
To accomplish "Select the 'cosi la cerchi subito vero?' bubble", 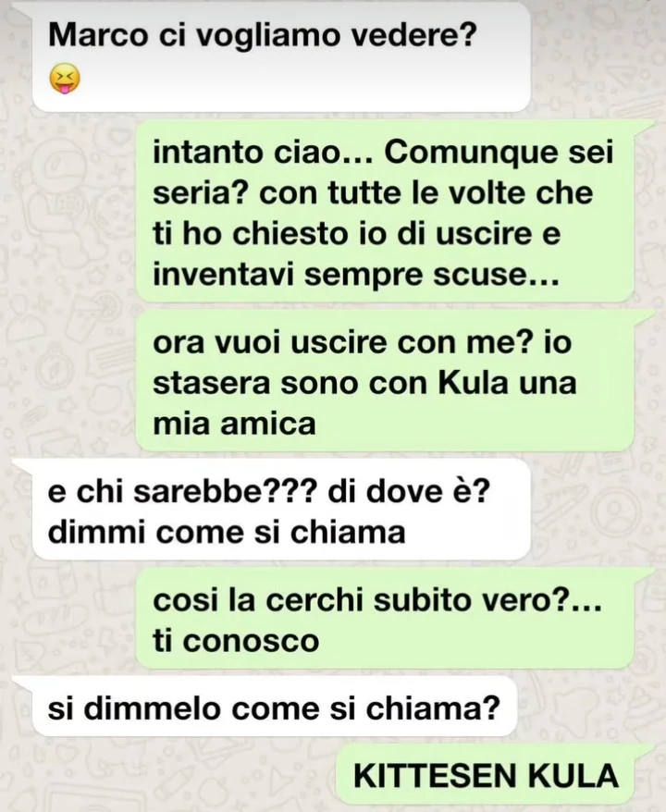I will pyautogui.click(x=384, y=620).
